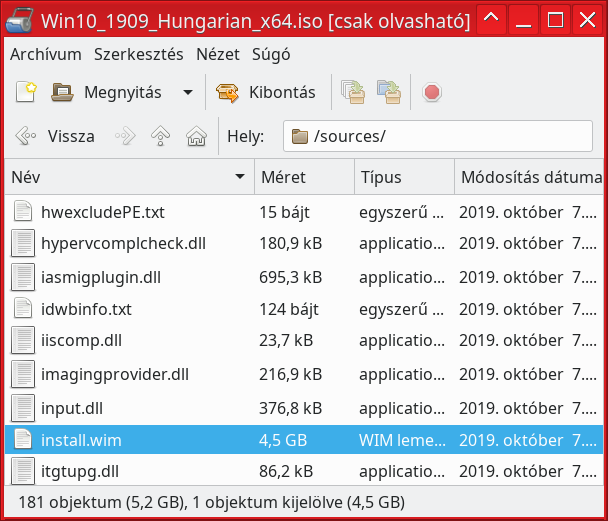Minimize the archive manager window
The image size is (608, 521).
point(523,19)
